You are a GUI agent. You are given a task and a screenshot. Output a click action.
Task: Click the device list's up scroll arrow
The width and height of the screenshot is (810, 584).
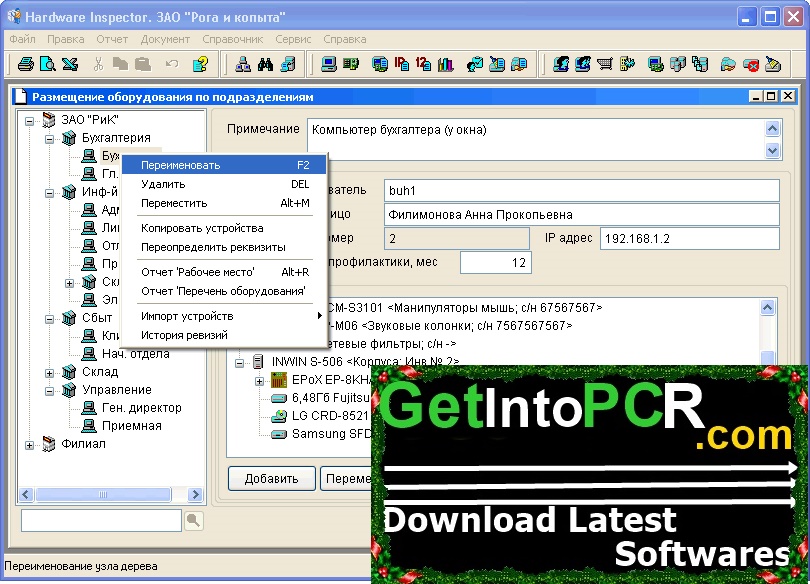pos(768,308)
